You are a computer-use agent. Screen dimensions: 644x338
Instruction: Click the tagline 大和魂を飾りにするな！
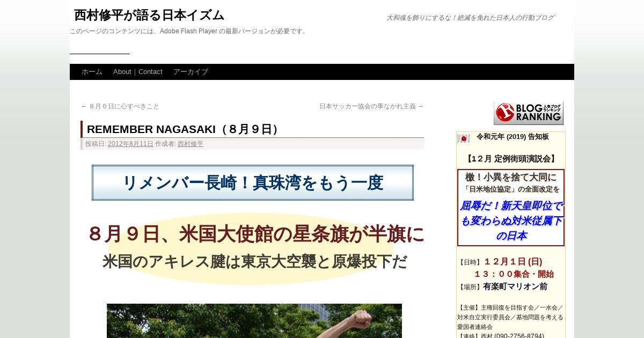tap(470, 18)
